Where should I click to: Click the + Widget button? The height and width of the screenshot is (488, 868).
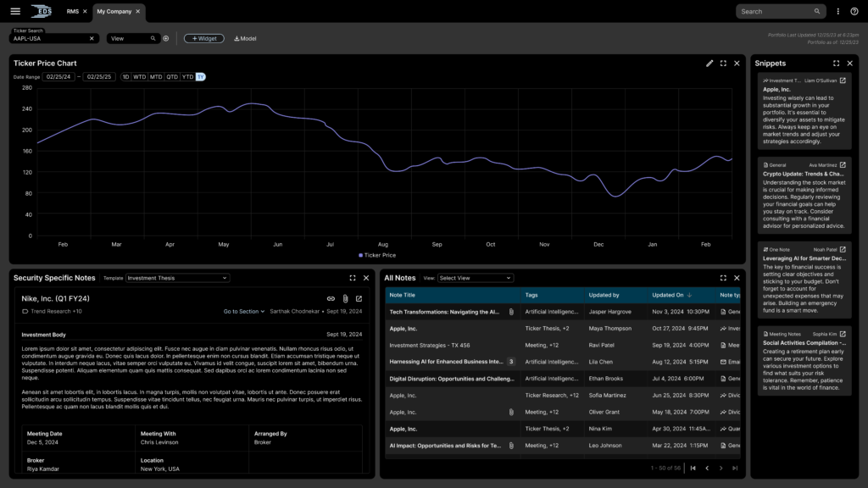click(x=204, y=39)
